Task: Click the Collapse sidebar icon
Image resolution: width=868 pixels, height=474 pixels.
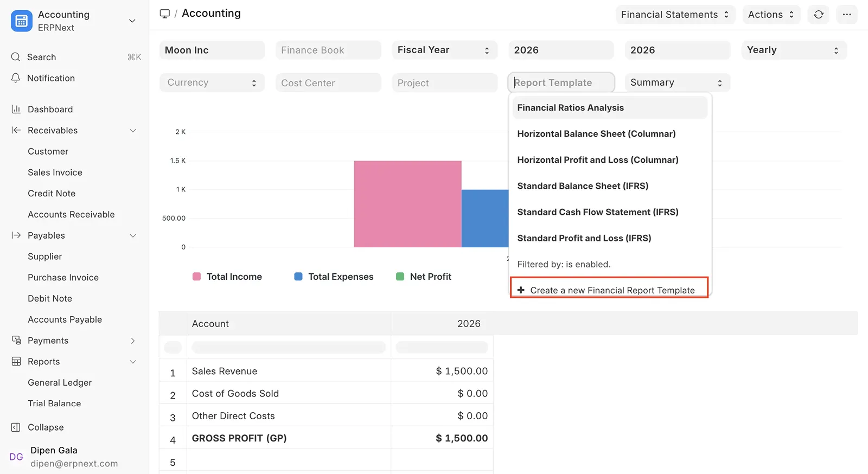Action: pyautogui.click(x=16, y=427)
